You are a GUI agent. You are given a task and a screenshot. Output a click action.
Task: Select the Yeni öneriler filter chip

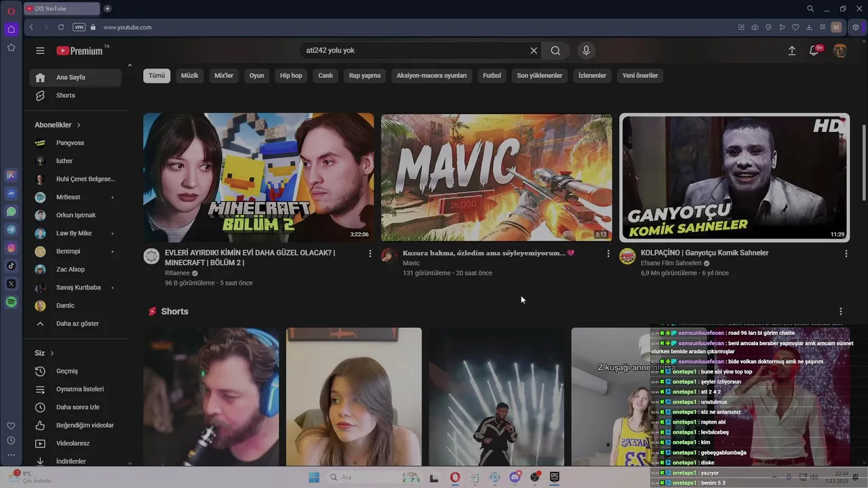click(x=640, y=76)
